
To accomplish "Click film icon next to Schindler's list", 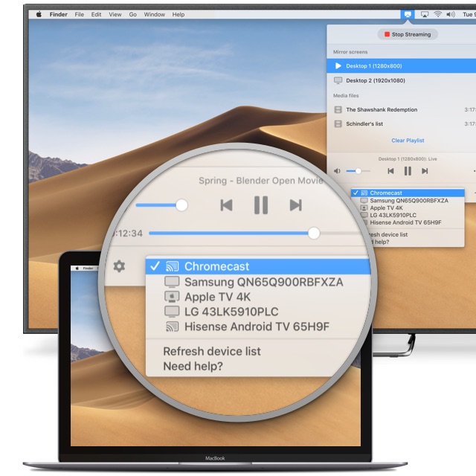I will (338, 124).
